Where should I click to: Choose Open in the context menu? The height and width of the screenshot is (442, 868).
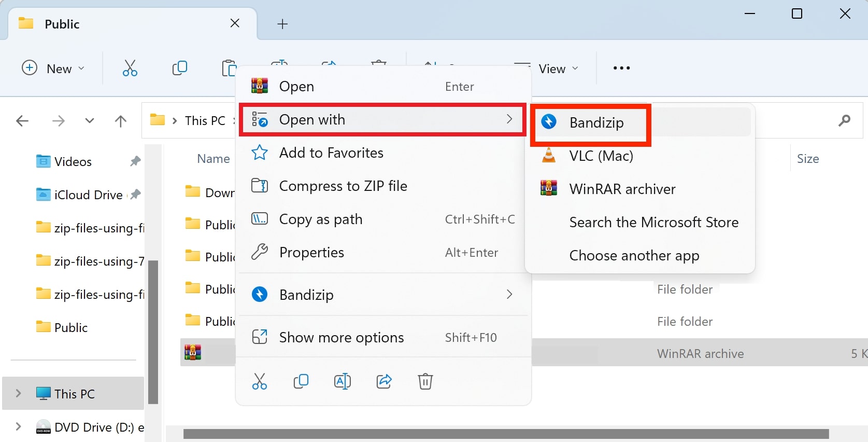coord(383,86)
